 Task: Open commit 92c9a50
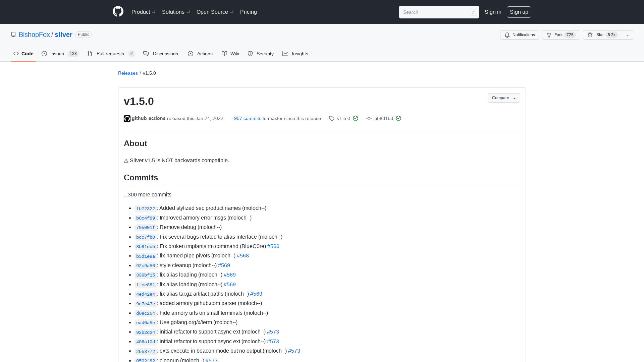point(146,265)
